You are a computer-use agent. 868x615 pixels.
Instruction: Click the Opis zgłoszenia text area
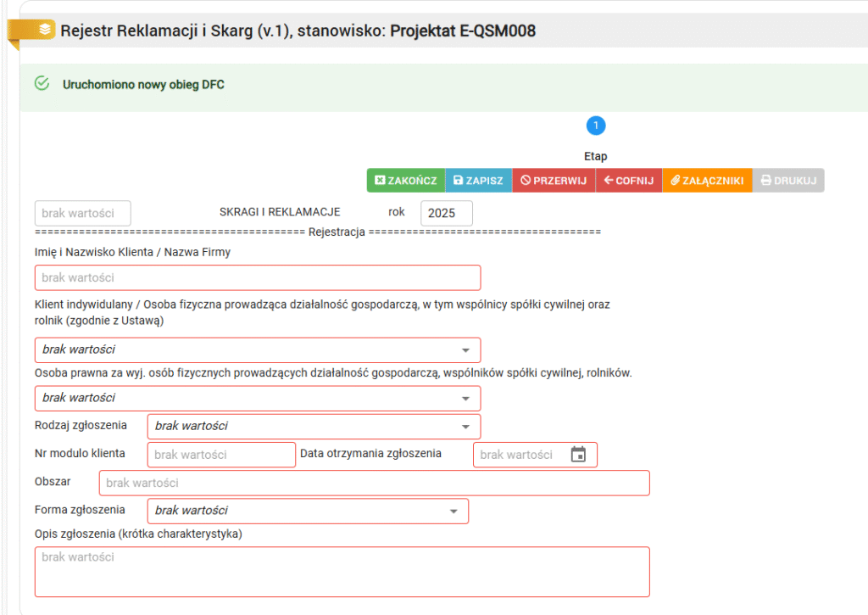(x=342, y=571)
